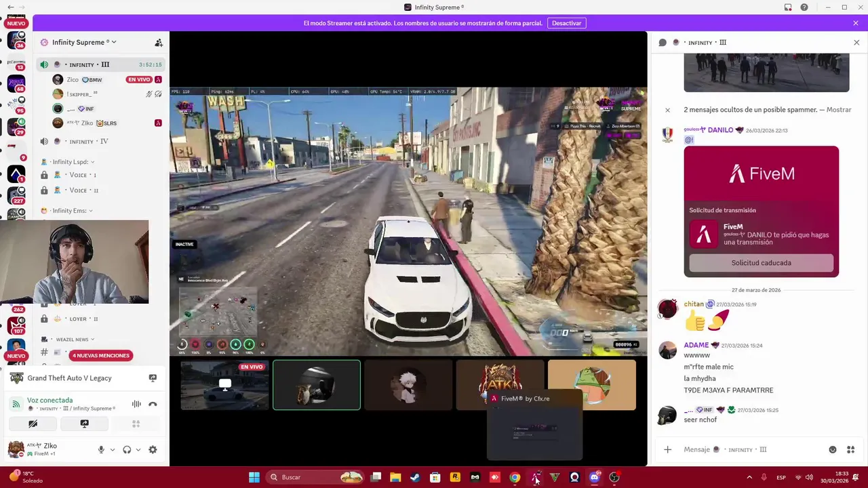Toggle microphone mute in user panel
This screenshot has width=868, height=488.
[101, 449]
